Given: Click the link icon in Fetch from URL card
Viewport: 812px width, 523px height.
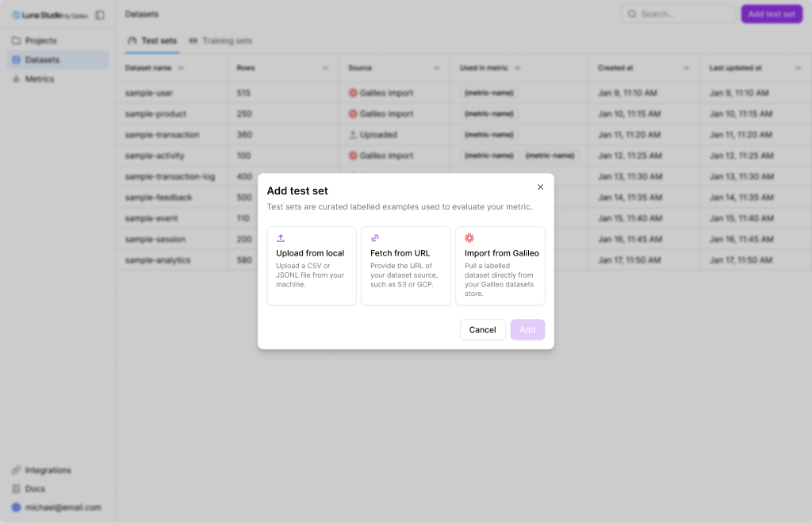Looking at the screenshot, I should pos(375,238).
